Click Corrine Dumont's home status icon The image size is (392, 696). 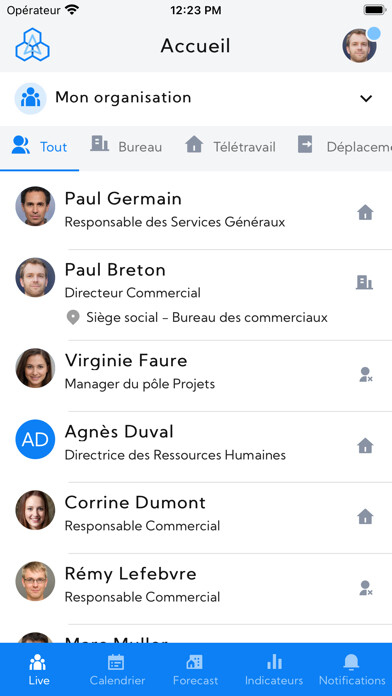[x=365, y=516]
